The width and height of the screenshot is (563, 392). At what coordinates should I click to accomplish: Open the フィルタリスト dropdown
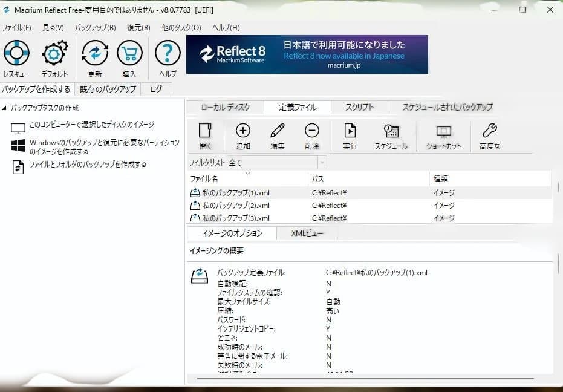(x=322, y=162)
